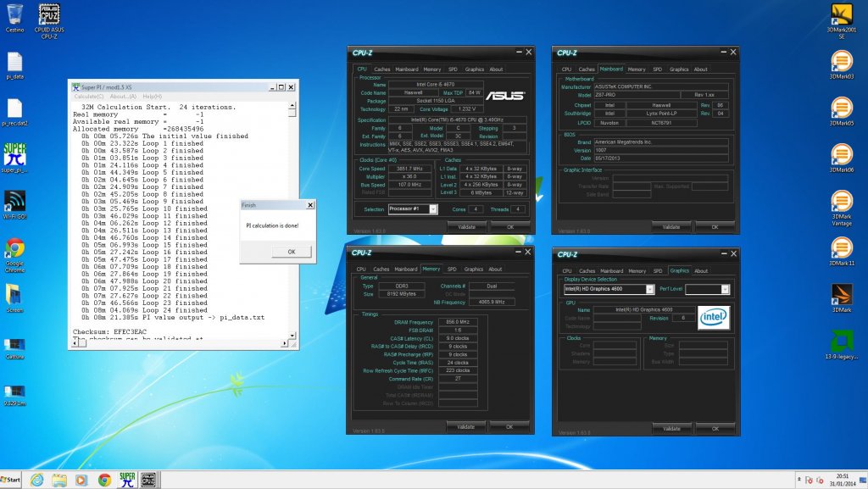Open the Calculate(C) menu in Super PI
Image resolution: width=868 pixels, height=489 pixels.
click(x=88, y=97)
